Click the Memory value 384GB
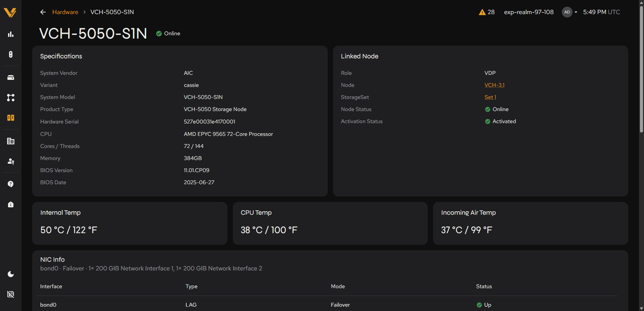Viewport: 644px width, 311px height. (x=193, y=158)
